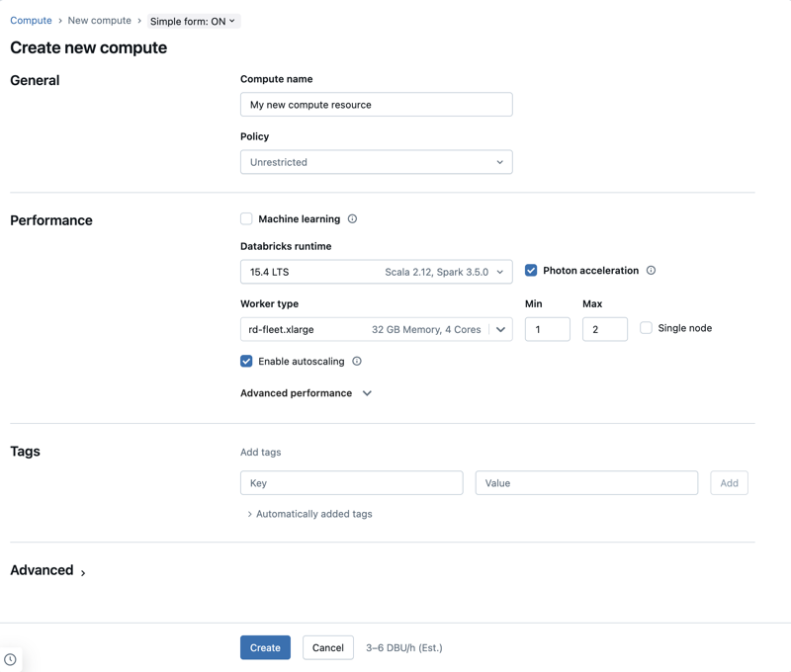Open the Databricks runtime version dropdown
The height and width of the screenshot is (672, 791).
[x=376, y=270]
